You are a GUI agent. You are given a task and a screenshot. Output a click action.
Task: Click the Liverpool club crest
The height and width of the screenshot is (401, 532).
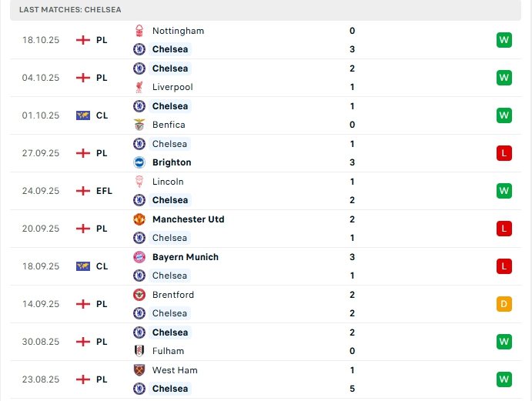pyautogui.click(x=139, y=87)
